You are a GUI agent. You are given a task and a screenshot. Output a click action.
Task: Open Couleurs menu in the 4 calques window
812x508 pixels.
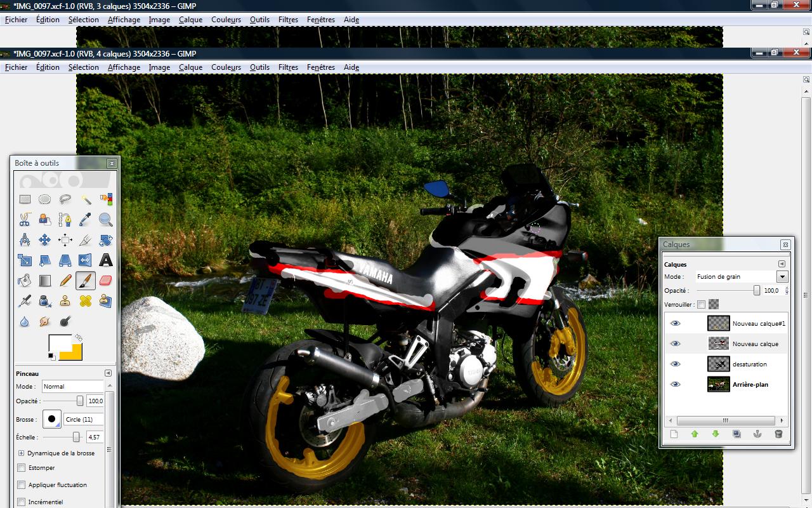click(226, 67)
